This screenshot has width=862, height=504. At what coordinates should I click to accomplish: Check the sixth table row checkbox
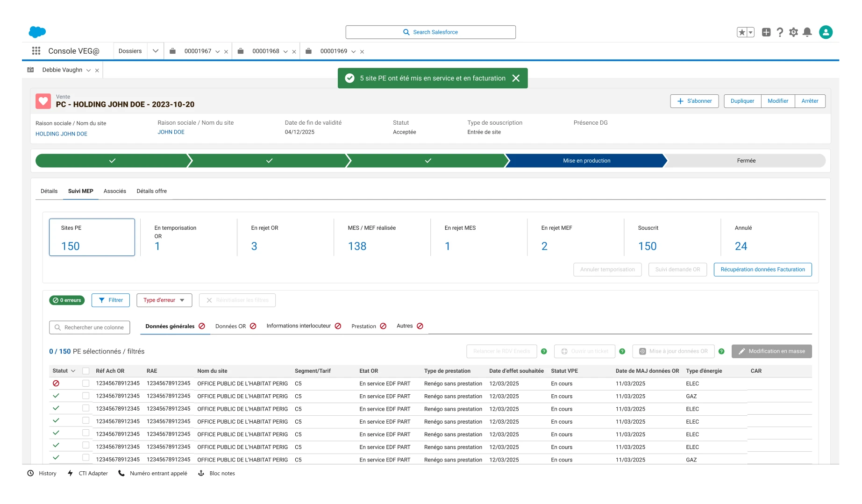point(85,445)
